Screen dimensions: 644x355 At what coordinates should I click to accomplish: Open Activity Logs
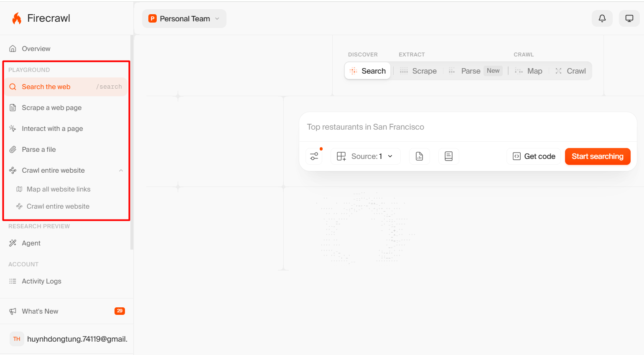pos(67,281)
